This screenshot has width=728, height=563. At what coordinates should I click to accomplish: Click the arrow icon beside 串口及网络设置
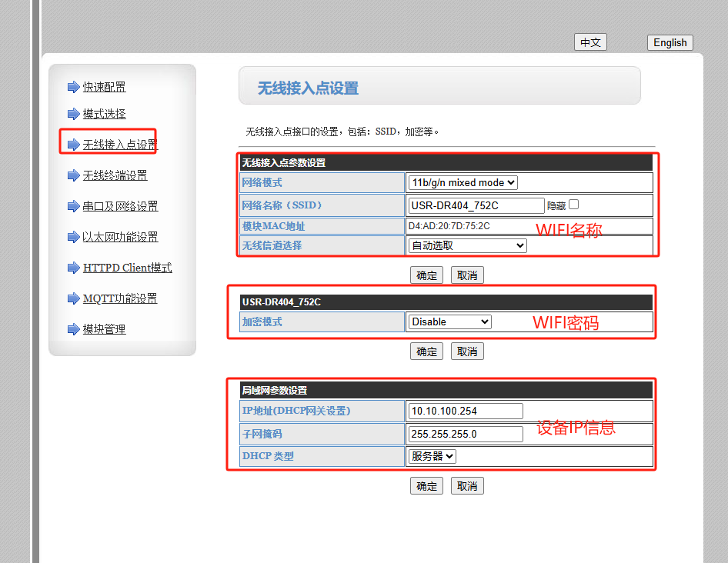coord(73,206)
